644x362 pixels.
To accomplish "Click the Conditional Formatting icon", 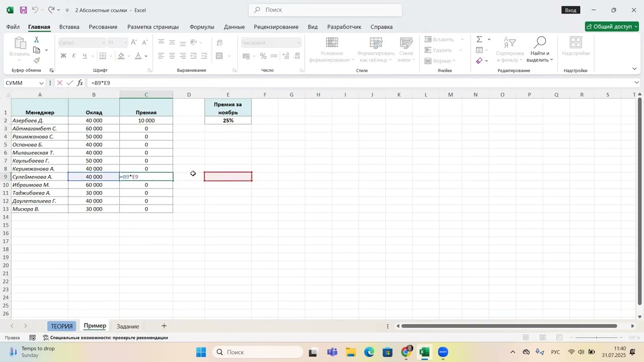I will (332, 43).
